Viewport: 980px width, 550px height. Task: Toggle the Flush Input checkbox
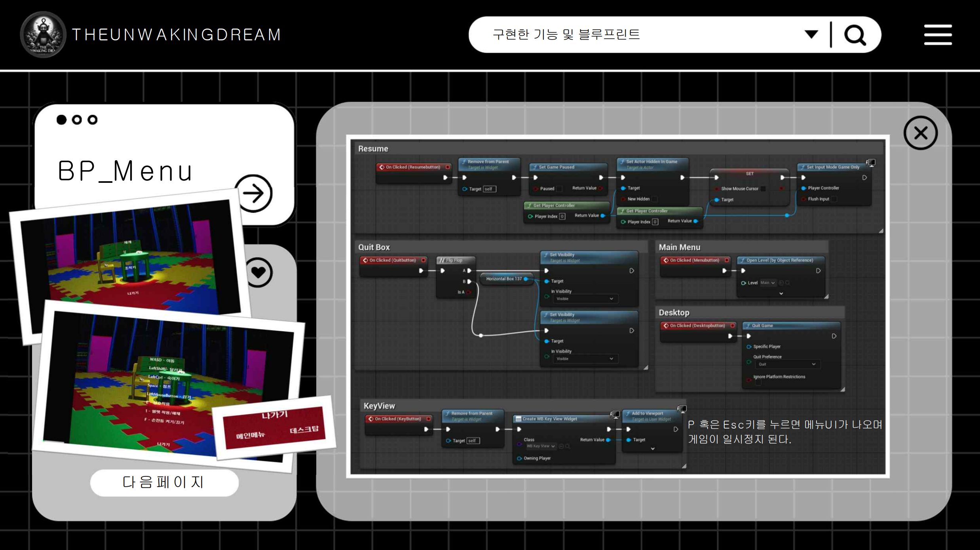point(834,199)
